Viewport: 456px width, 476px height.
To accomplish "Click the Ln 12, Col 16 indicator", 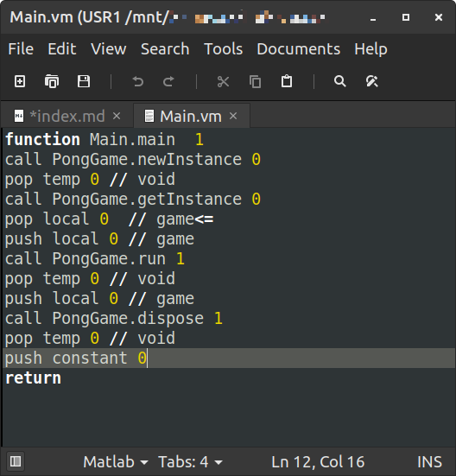I will coord(318,461).
